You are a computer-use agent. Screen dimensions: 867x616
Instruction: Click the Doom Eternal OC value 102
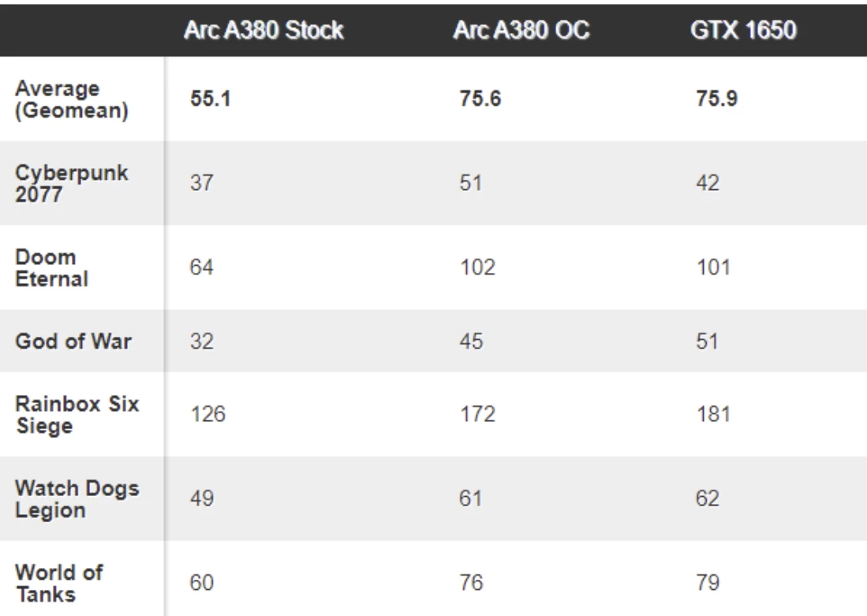pyautogui.click(x=478, y=267)
